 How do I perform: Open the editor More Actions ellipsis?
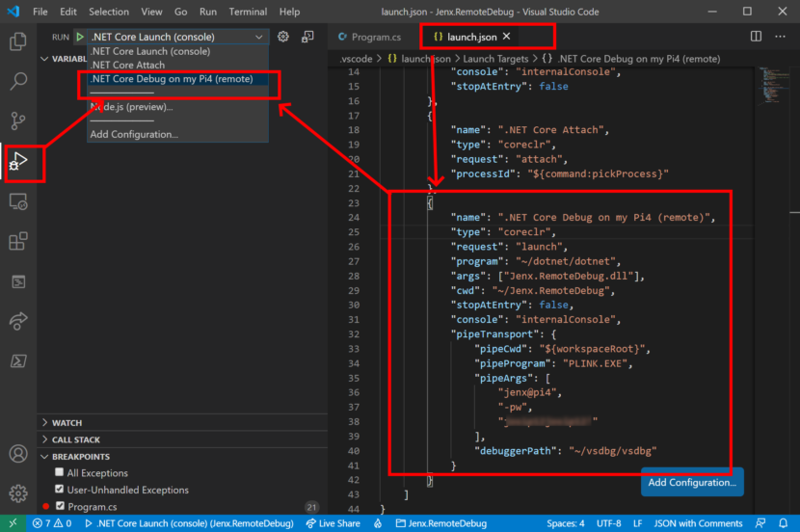tap(780, 37)
